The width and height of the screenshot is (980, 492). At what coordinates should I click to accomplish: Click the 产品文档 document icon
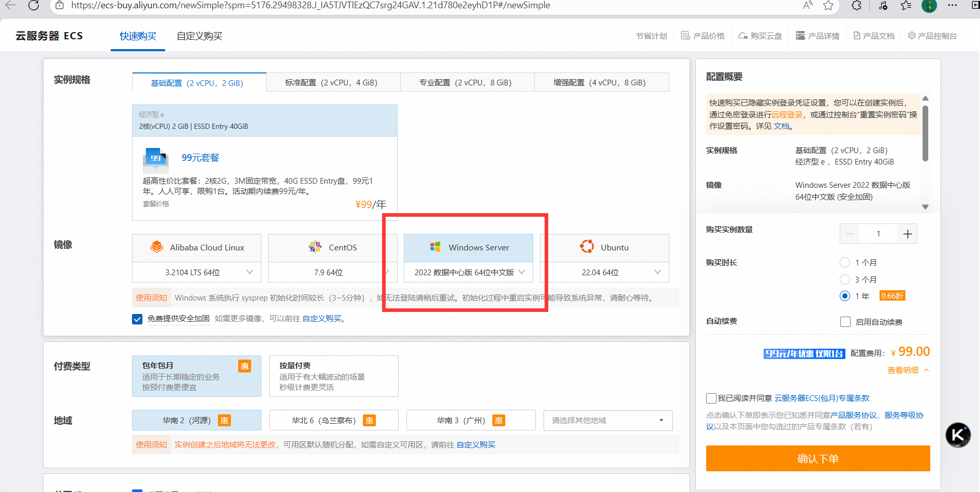coord(857,36)
